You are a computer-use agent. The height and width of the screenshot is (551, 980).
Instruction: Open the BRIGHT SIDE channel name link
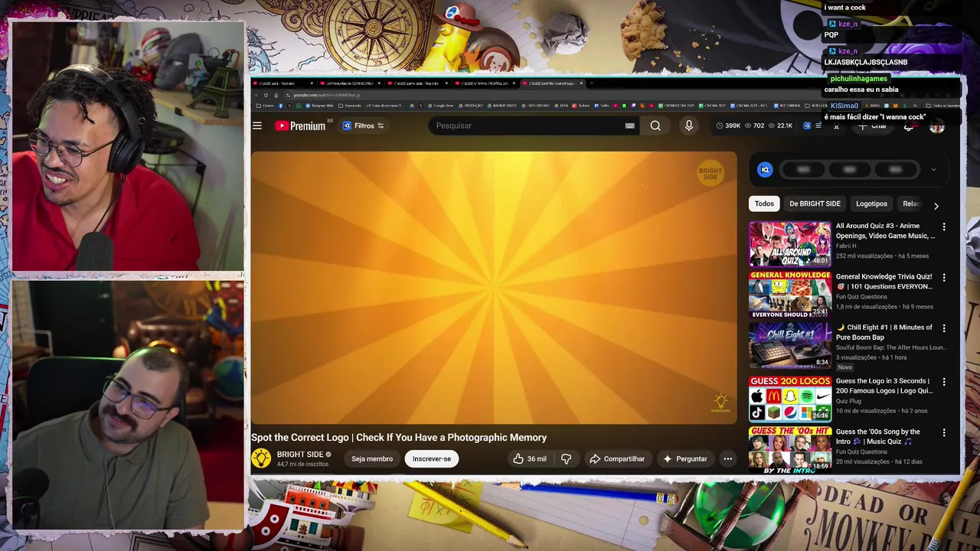click(299, 455)
